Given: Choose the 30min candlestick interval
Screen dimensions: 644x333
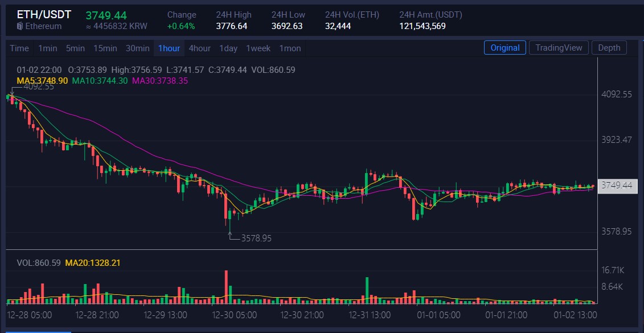Looking at the screenshot, I should point(138,48).
